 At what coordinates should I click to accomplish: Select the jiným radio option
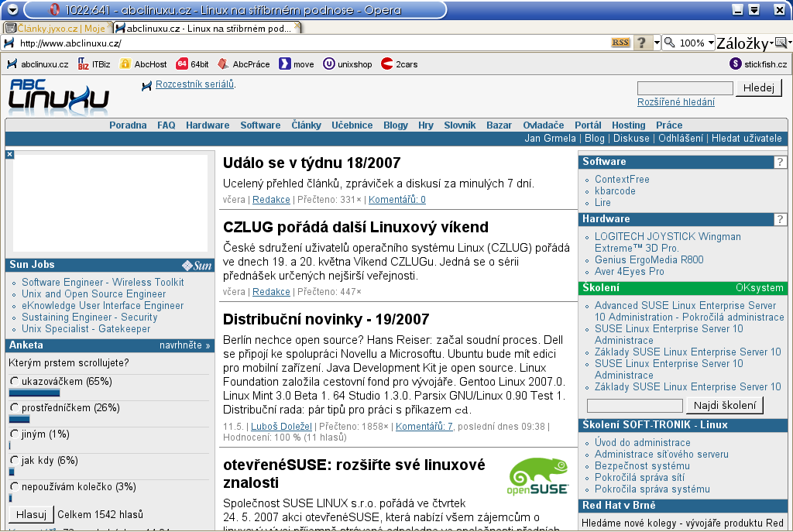(14, 434)
